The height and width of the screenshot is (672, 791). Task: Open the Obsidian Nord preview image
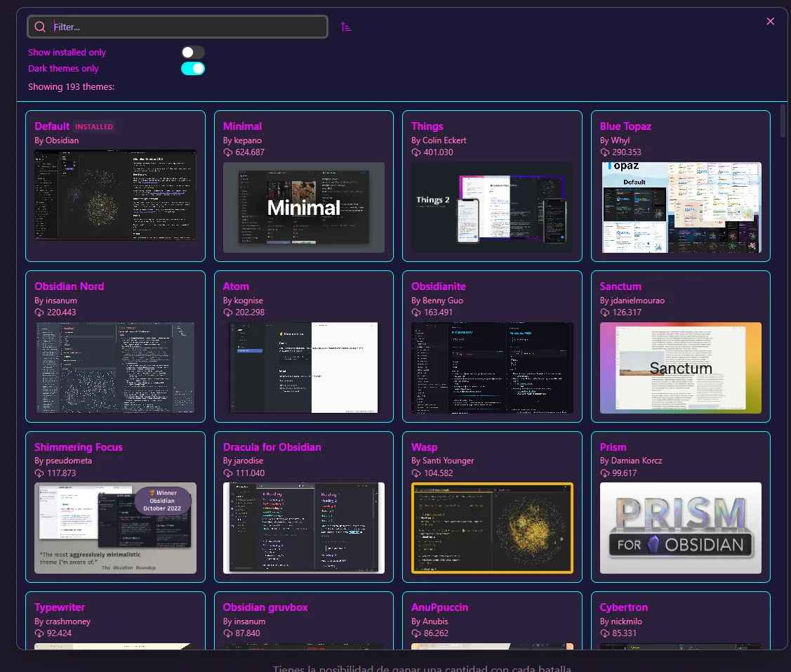tap(115, 367)
